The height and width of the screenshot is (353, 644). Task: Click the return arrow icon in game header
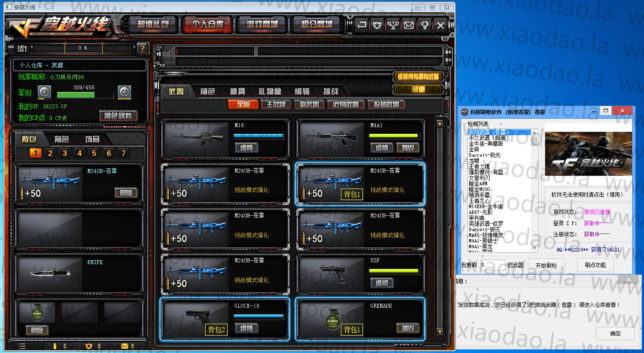pos(361,25)
